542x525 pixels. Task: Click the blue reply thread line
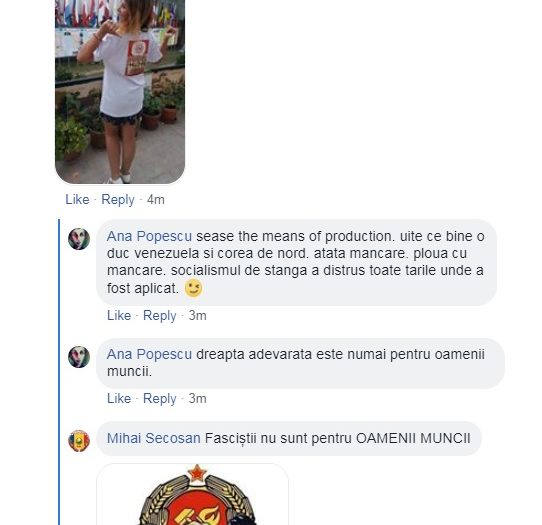coord(59,372)
